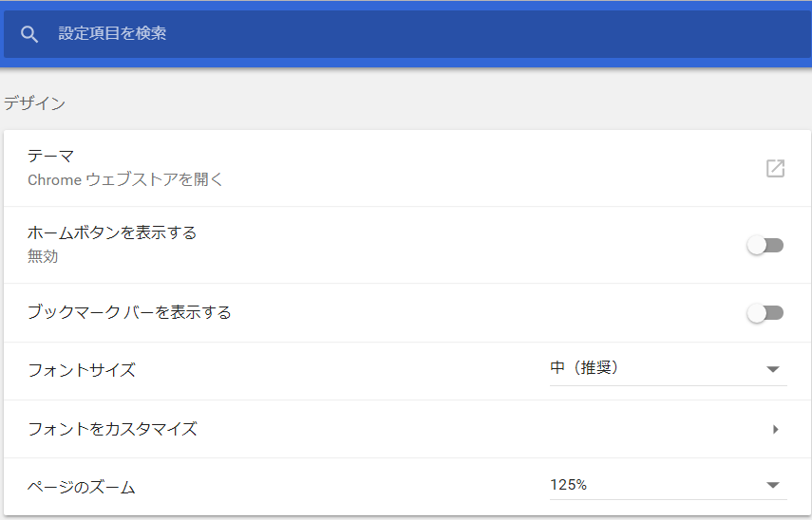812x520 pixels.
Task: Click the font size dropdown arrow
Action: tap(773, 369)
